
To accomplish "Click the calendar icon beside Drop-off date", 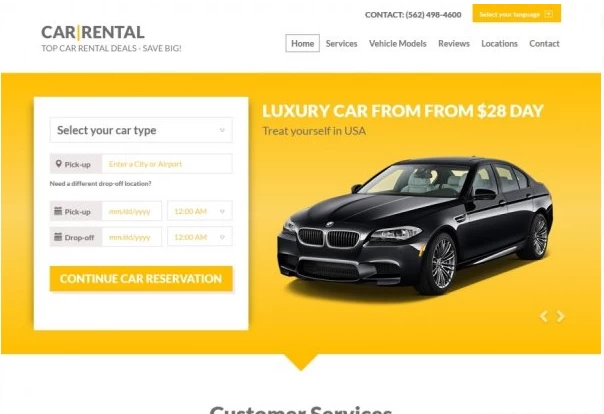I will coord(58,237).
